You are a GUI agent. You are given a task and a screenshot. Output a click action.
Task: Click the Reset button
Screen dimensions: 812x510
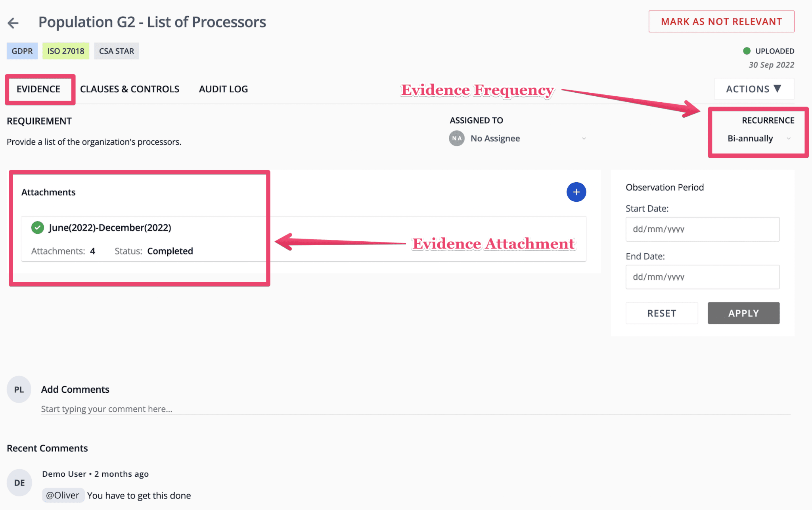tap(662, 313)
